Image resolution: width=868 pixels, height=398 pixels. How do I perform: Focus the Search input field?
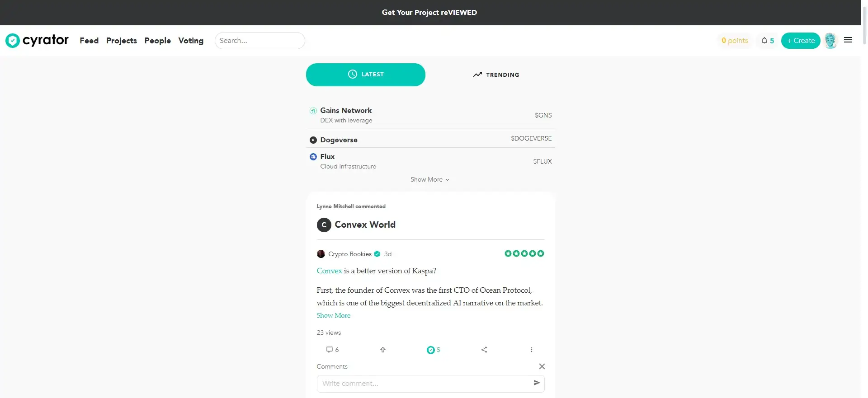259,41
